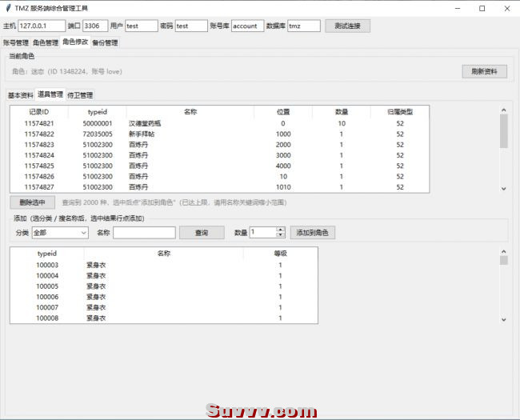Select record 11574826 百炼丹
The width and height of the screenshot is (520, 420).
pos(219,177)
